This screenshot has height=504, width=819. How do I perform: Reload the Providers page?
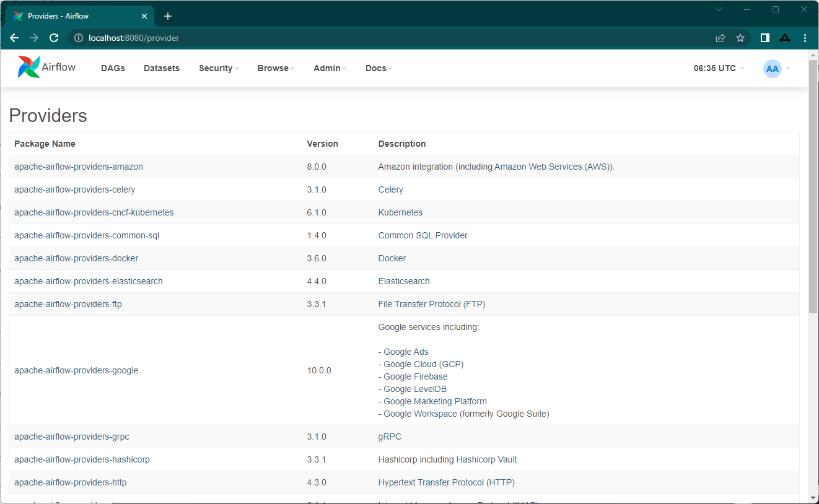54,38
